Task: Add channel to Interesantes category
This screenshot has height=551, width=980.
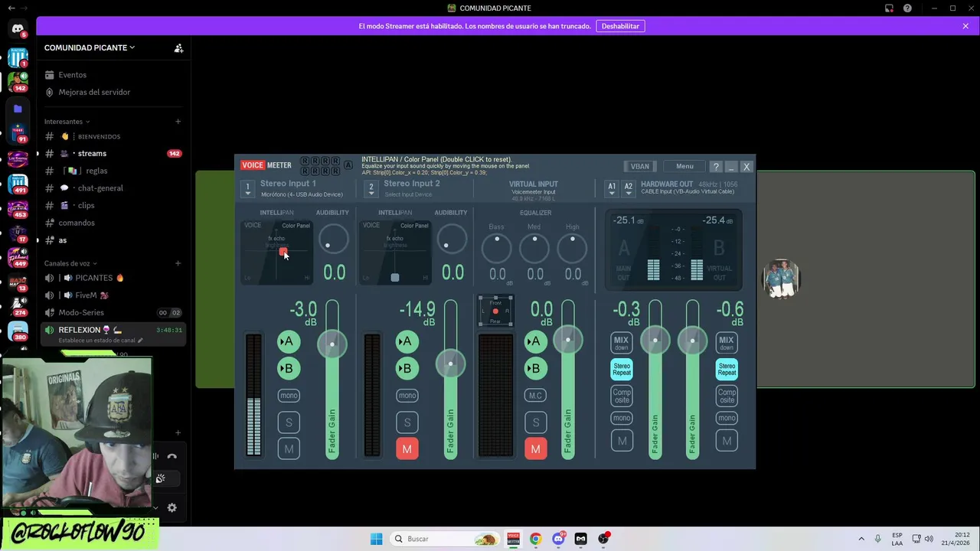Action: (x=178, y=121)
